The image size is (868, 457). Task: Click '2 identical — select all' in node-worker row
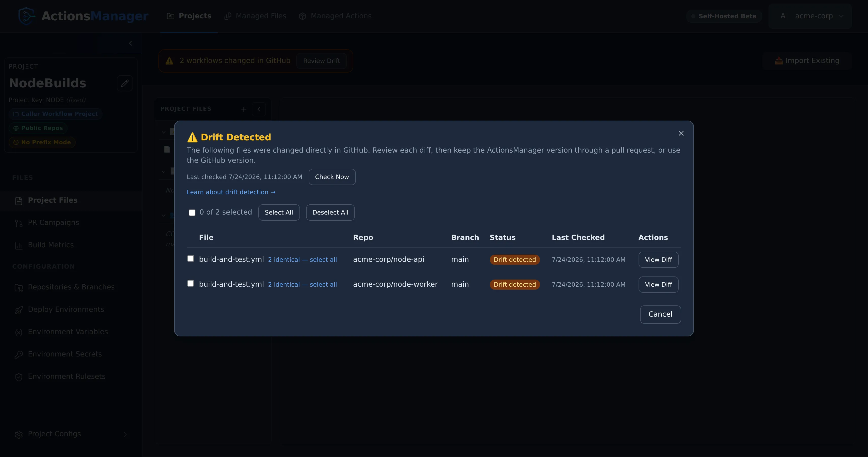pos(302,284)
